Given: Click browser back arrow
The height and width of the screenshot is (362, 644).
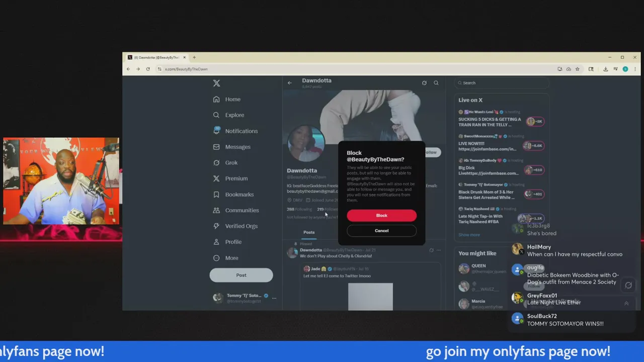Looking at the screenshot, I should 128,69.
